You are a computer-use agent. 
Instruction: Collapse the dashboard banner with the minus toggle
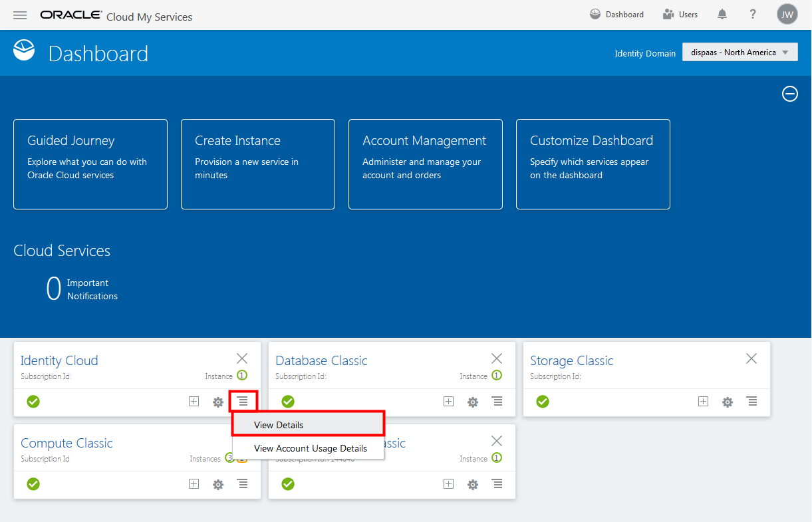[x=789, y=94]
